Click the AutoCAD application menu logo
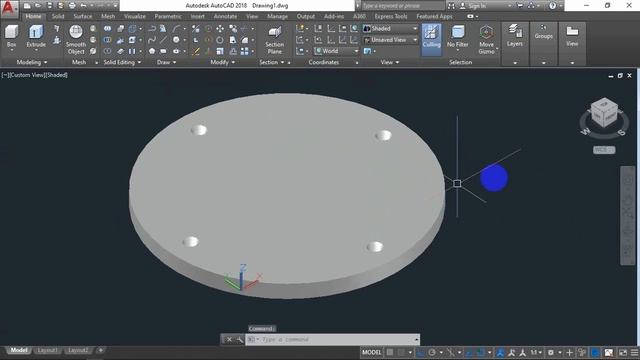Viewport: 640px width, 360px height. (x=9, y=8)
